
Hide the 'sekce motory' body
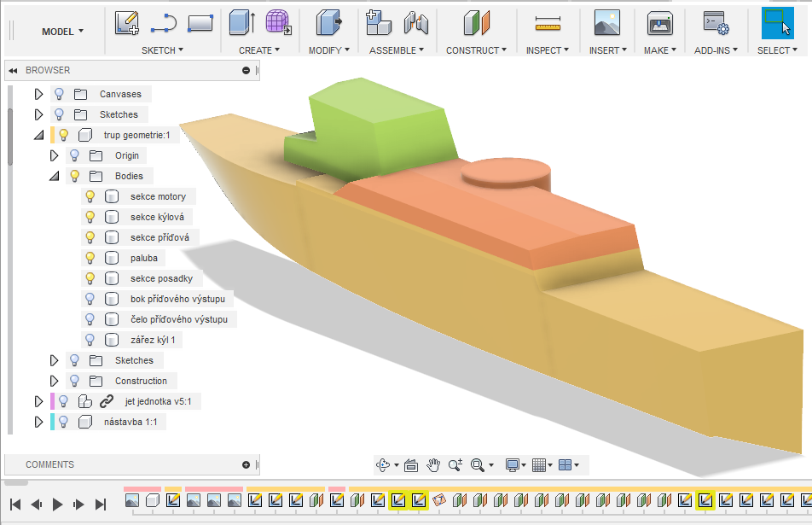click(x=90, y=196)
